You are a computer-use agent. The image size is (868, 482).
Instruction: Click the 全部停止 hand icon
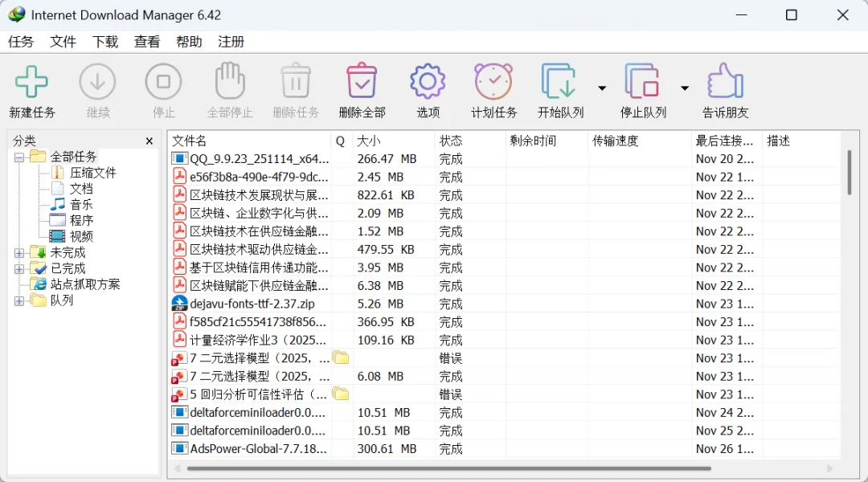pos(230,81)
